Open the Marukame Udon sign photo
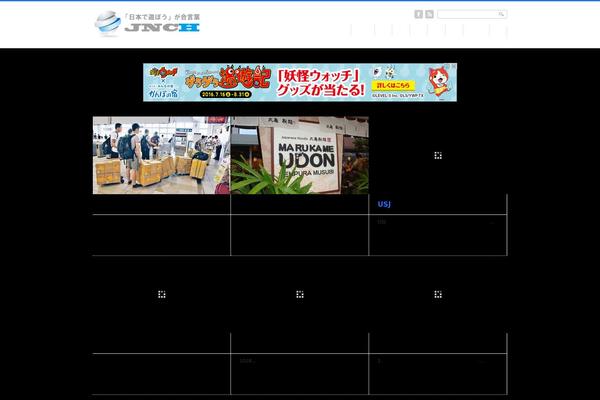This screenshot has width=600, height=400. click(x=300, y=155)
